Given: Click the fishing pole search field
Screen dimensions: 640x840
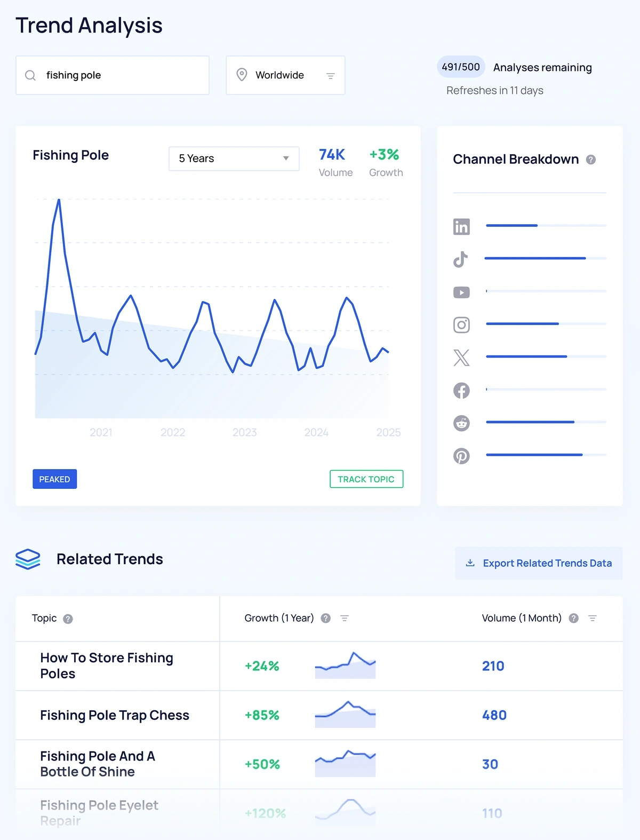Looking at the screenshot, I should click(x=113, y=75).
